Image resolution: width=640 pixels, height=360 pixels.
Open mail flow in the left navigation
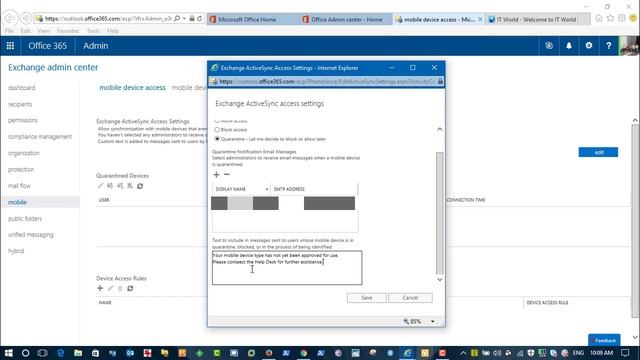pos(19,186)
